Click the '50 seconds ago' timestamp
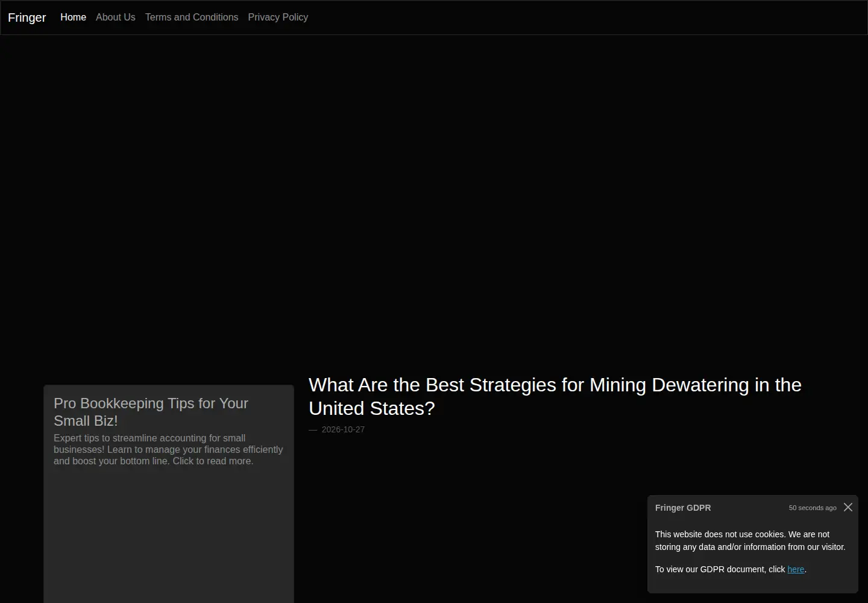868x603 pixels. click(813, 508)
